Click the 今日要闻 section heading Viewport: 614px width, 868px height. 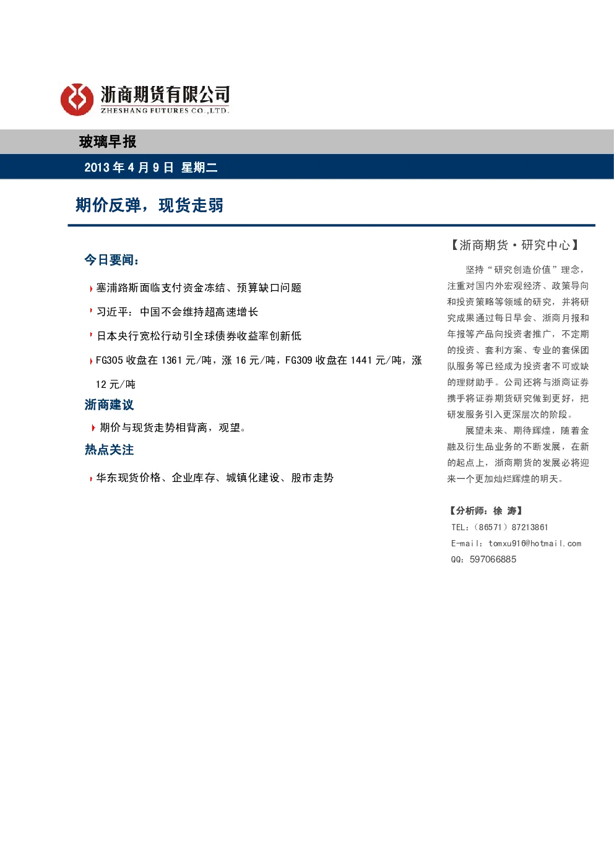point(112,260)
